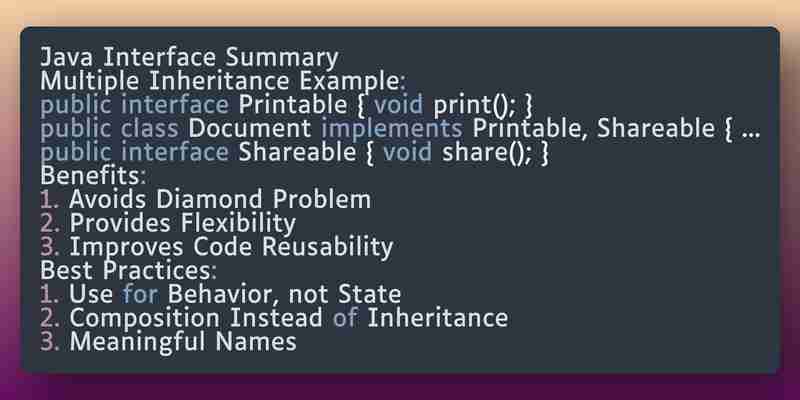Screen dimensions: 800x400
Task: Select the 'Multiple Inheritance Example:' heading
Action: click(223, 82)
